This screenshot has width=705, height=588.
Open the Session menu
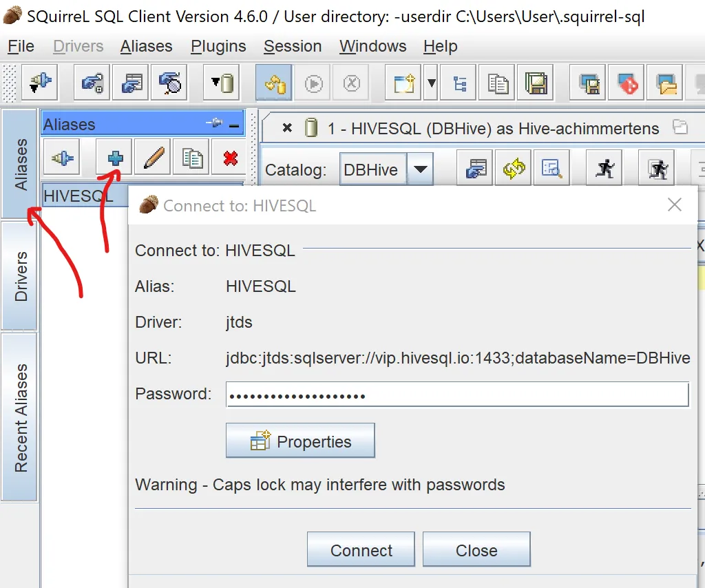click(292, 46)
